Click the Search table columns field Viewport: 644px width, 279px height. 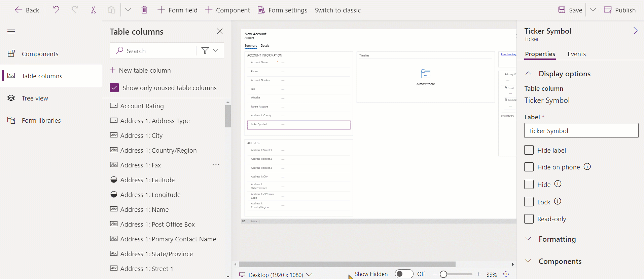click(153, 50)
